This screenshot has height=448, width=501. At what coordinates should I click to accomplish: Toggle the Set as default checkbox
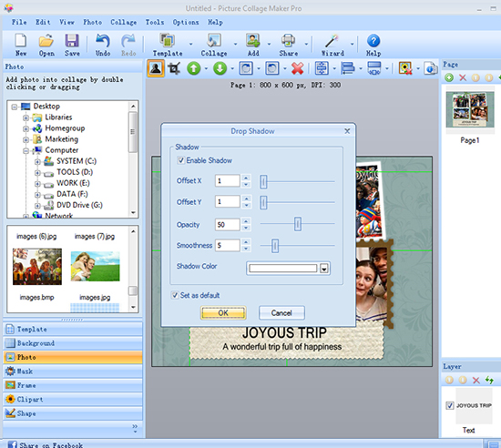pyautogui.click(x=175, y=295)
